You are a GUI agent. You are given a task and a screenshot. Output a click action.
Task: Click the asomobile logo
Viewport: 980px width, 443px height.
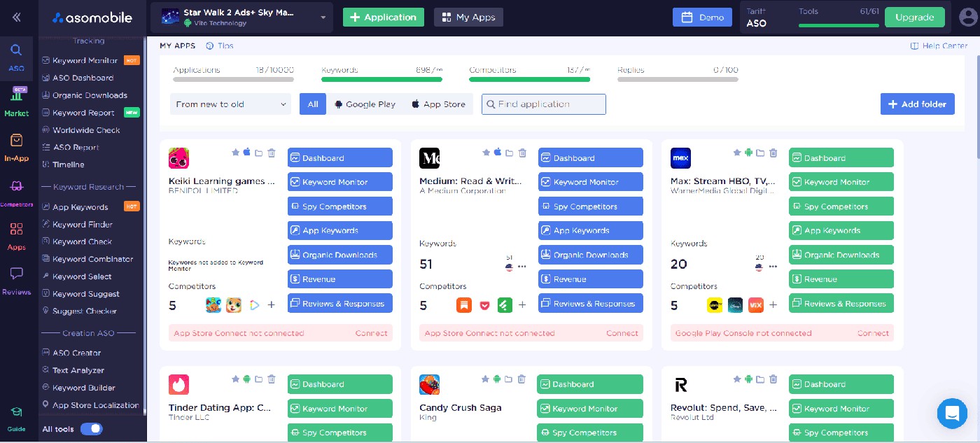92,17
